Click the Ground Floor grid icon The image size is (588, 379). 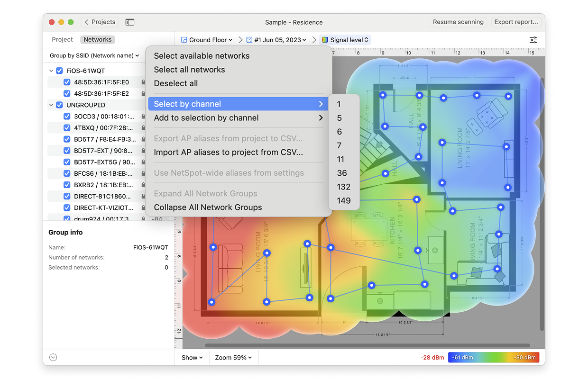(x=184, y=40)
